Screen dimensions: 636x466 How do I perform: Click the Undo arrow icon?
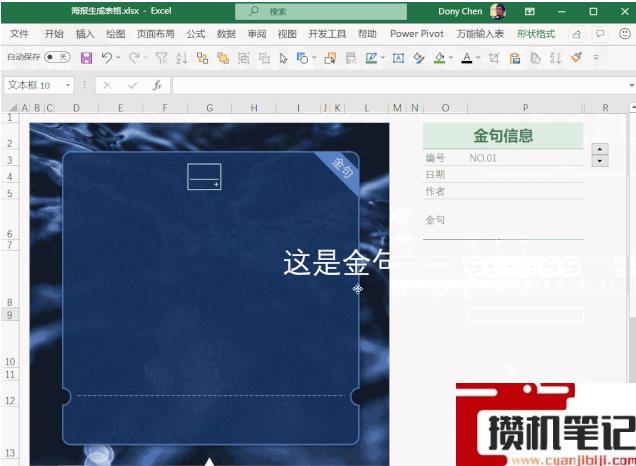pos(107,58)
